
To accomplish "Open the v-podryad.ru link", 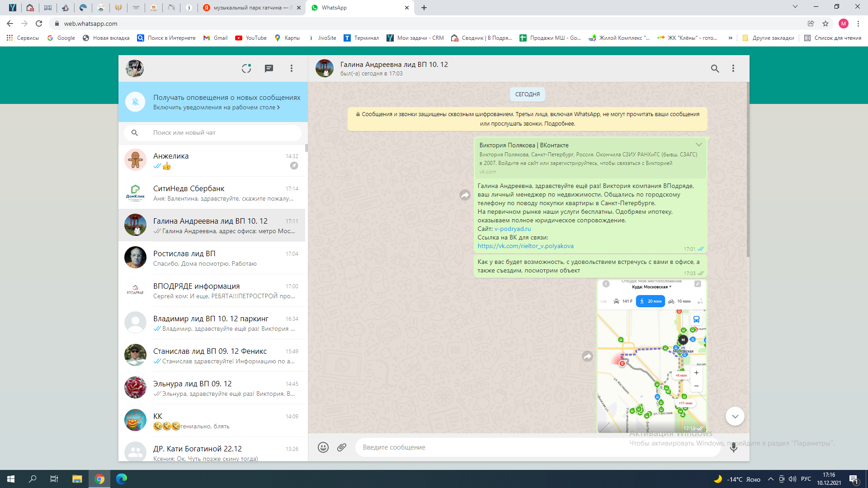I will [513, 229].
